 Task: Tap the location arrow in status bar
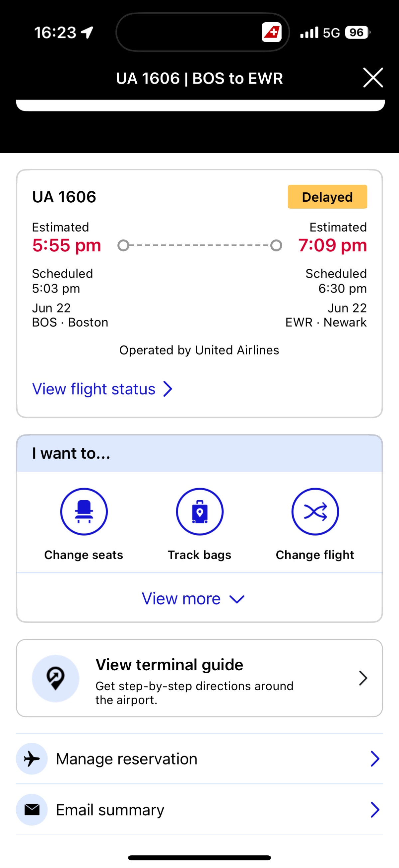point(87,33)
